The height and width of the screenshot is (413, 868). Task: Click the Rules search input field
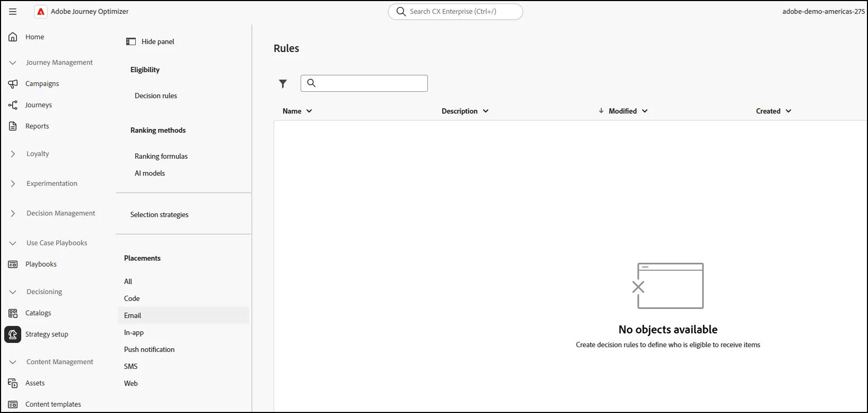[364, 83]
